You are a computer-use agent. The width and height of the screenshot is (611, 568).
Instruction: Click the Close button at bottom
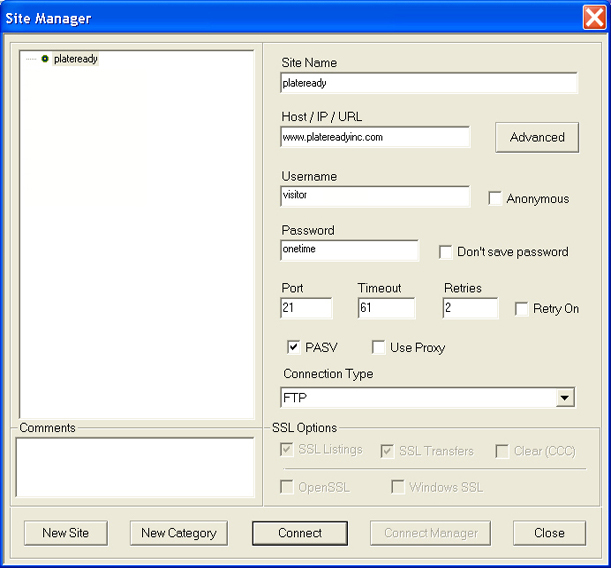tap(549, 533)
